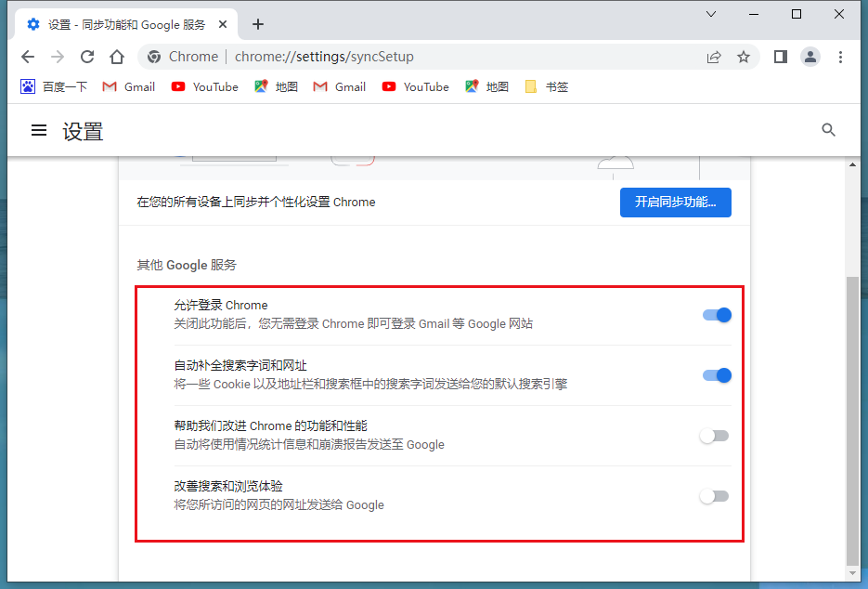The image size is (868, 589).
Task: Search settings with magnifier icon
Action: (x=828, y=130)
